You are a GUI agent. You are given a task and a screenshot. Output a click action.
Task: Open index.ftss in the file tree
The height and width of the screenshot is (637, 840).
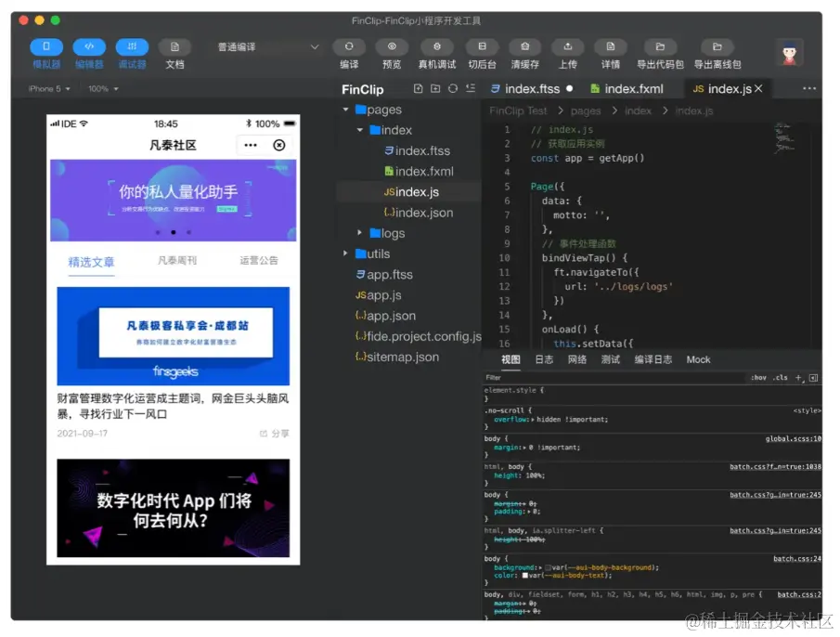pos(417,151)
